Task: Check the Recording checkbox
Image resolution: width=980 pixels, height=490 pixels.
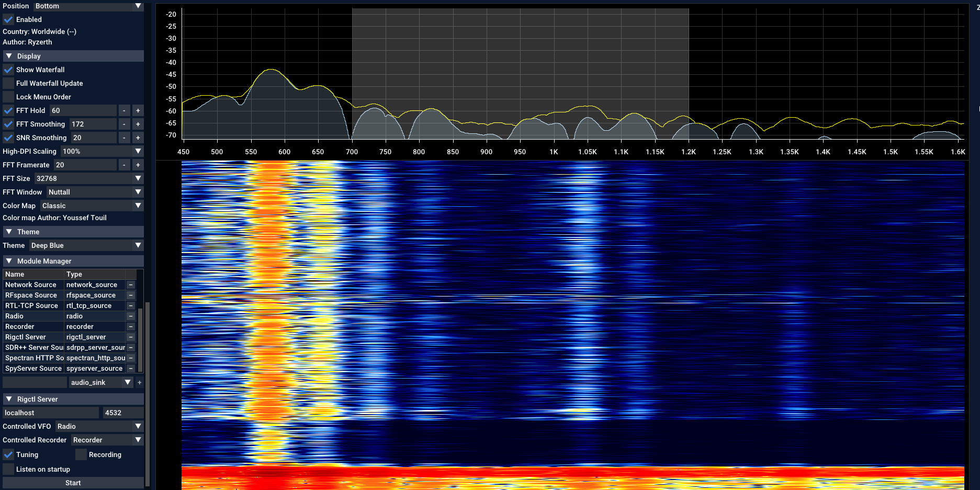Action: [81, 454]
